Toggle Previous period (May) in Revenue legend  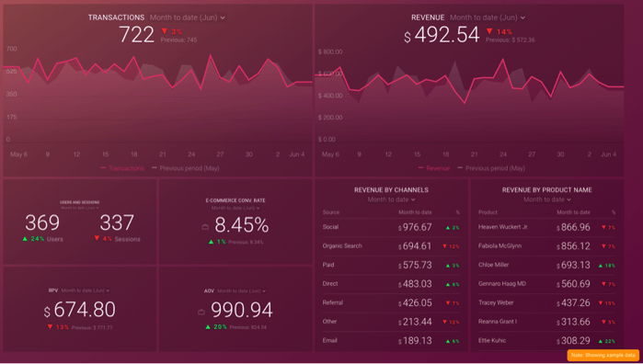tap(491, 168)
